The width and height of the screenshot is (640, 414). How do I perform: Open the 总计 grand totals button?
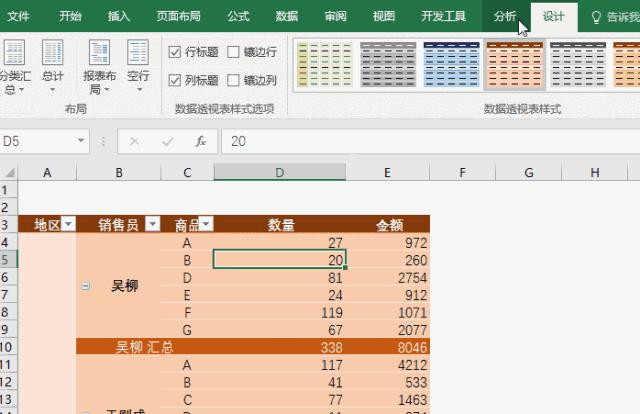pyautogui.click(x=53, y=67)
